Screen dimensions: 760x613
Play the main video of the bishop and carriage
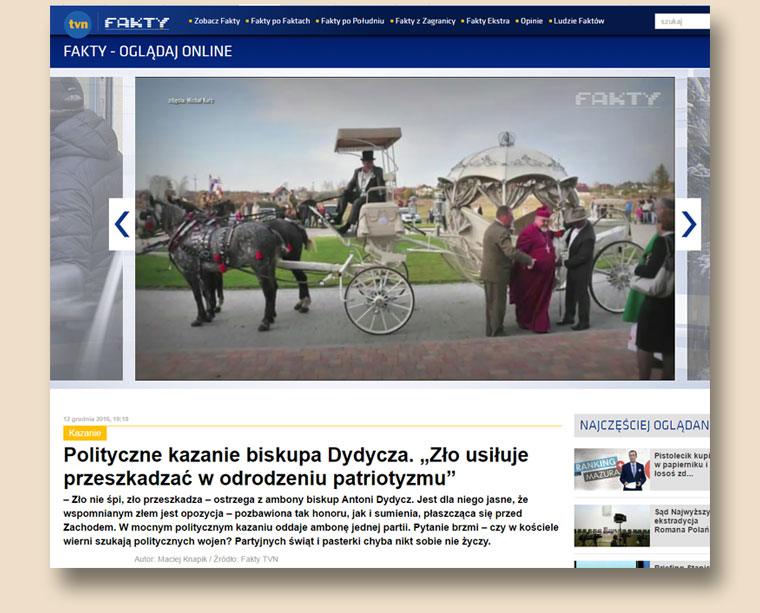[x=405, y=228]
